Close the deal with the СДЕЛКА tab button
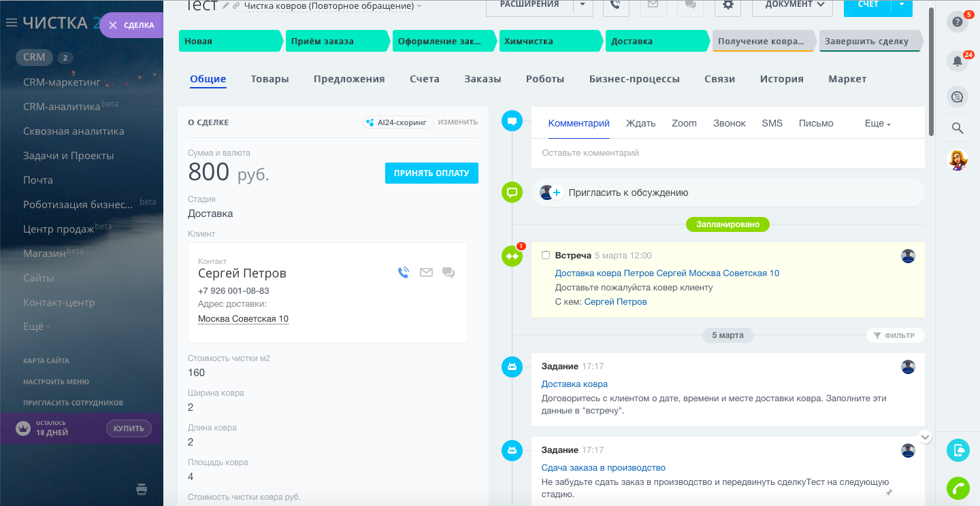This screenshot has width=980, height=506. pos(131,25)
